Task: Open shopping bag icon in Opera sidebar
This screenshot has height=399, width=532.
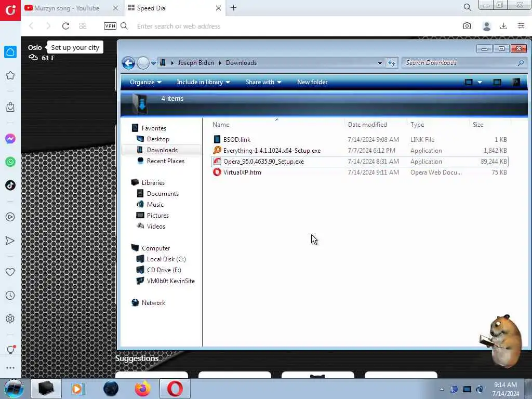Action: point(10,107)
